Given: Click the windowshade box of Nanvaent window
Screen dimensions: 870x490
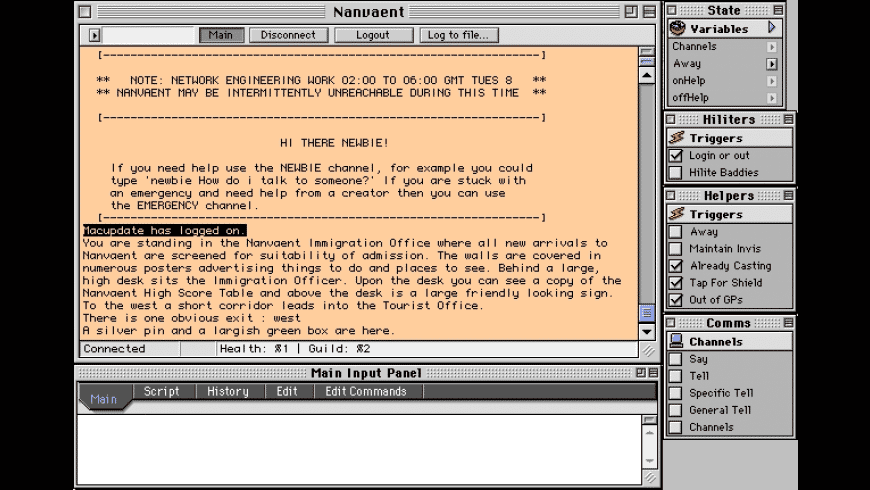Looking at the screenshot, I should tap(649, 11).
